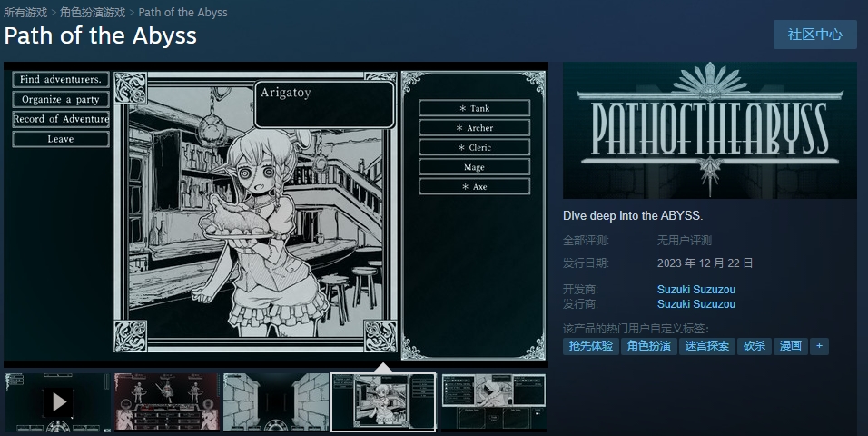
Task: Click the 砍杀 tag
Action: (754, 346)
